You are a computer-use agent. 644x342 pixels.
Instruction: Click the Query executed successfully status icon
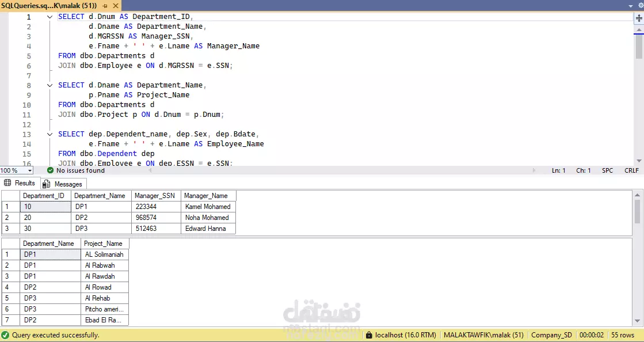click(6, 335)
